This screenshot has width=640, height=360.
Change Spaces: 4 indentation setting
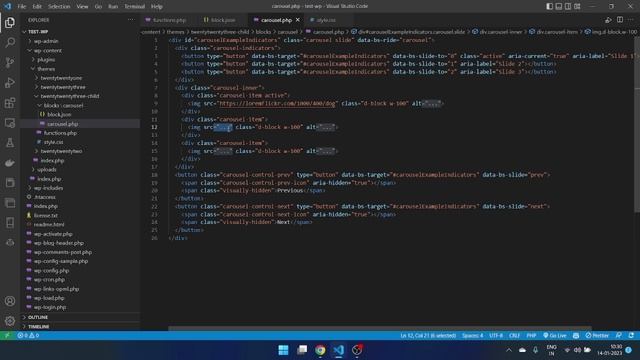472,336
